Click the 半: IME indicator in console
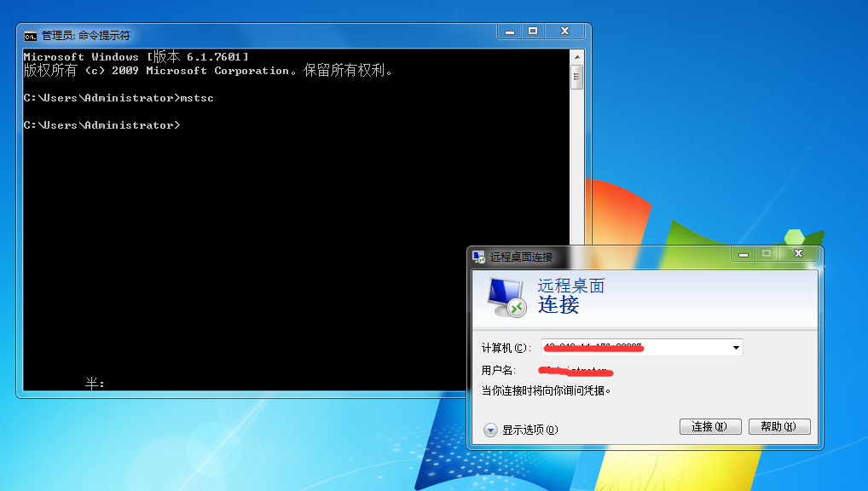 (x=95, y=383)
